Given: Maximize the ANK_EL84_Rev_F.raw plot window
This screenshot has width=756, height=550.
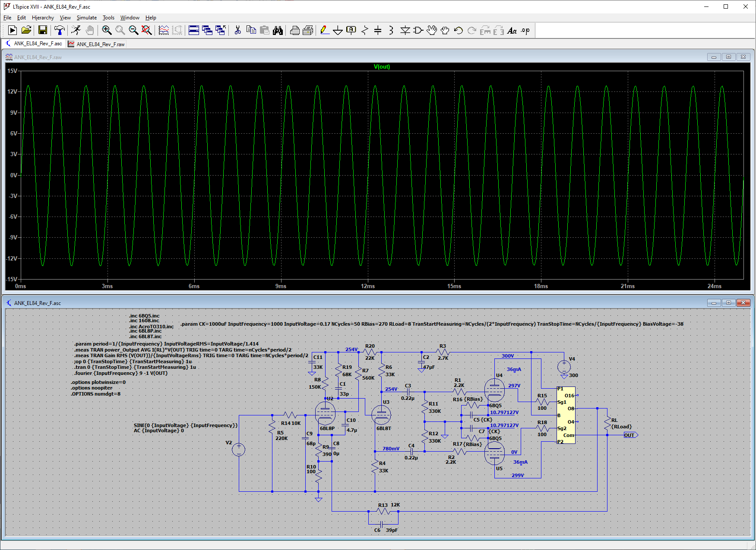Looking at the screenshot, I should pyautogui.click(x=728, y=57).
